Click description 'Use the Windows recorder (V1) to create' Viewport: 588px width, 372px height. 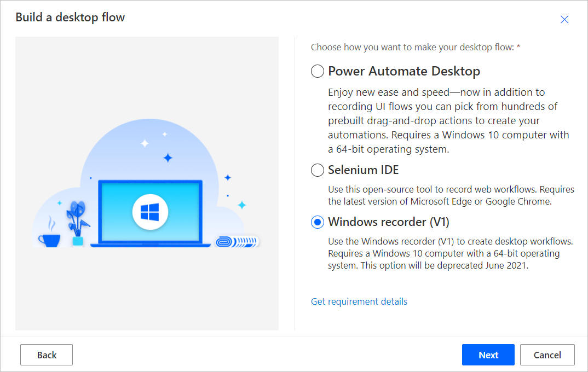coord(451,253)
